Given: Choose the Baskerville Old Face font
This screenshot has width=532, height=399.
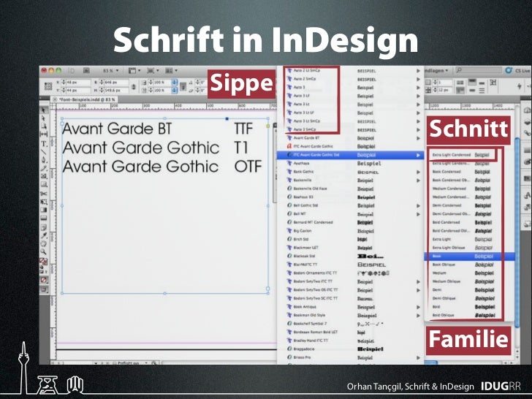Looking at the screenshot, I should (351, 189).
